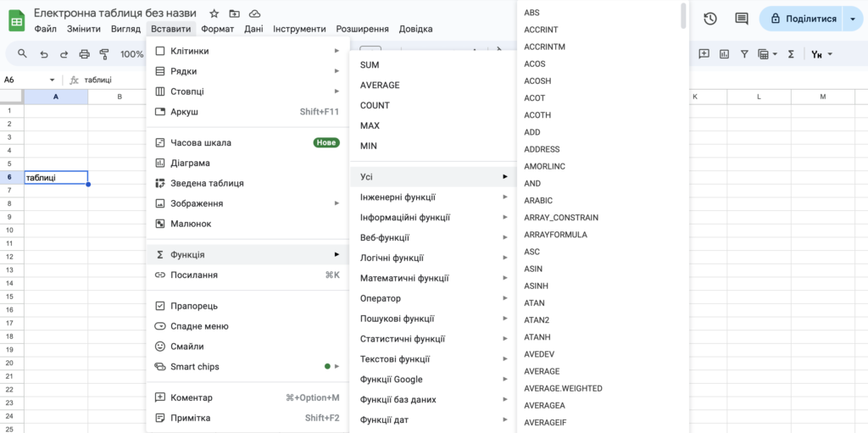Screen dimensions: 868x433
Task: Open the Розширення menu
Action: coord(363,29)
